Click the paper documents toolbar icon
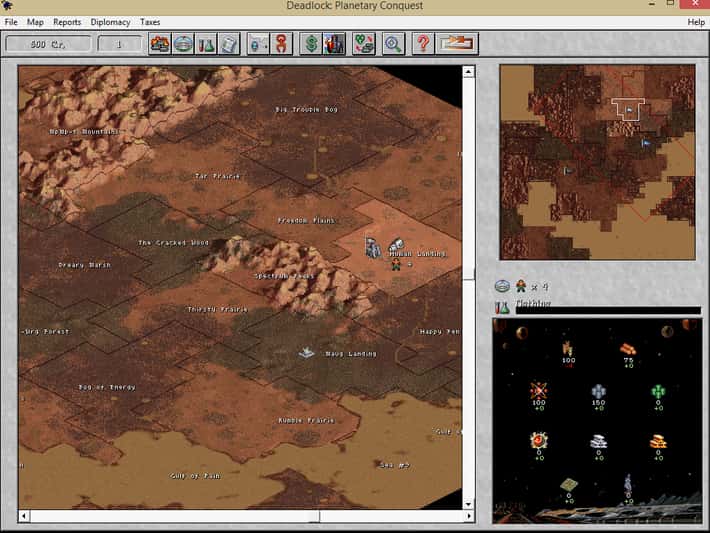710x533 pixels. tap(229, 44)
